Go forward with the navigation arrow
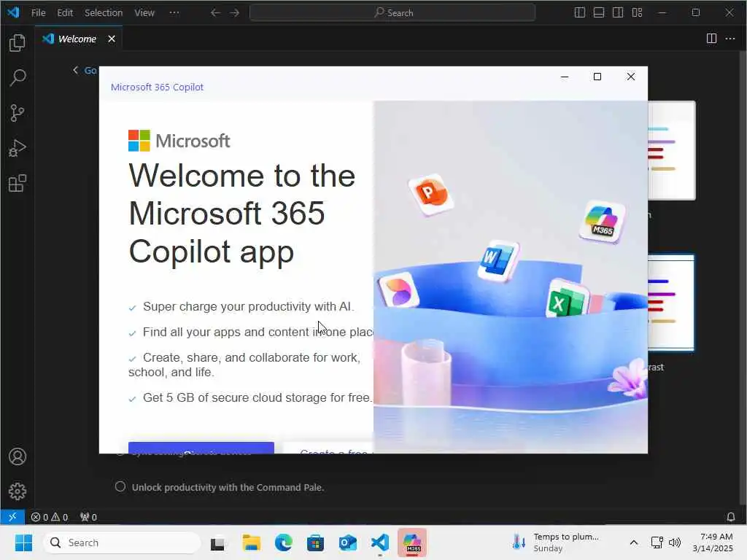Image resolution: width=747 pixels, height=560 pixels. pyautogui.click(x=234, y=13)
